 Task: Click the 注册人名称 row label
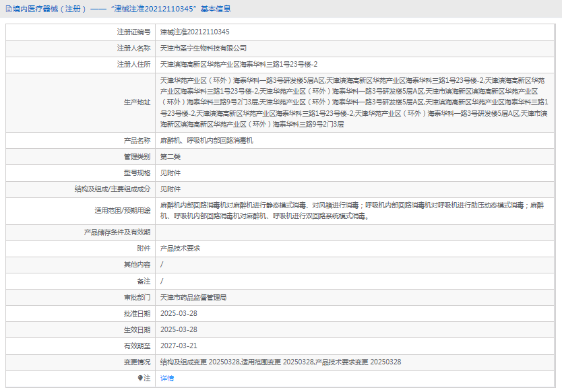(133, 48)
